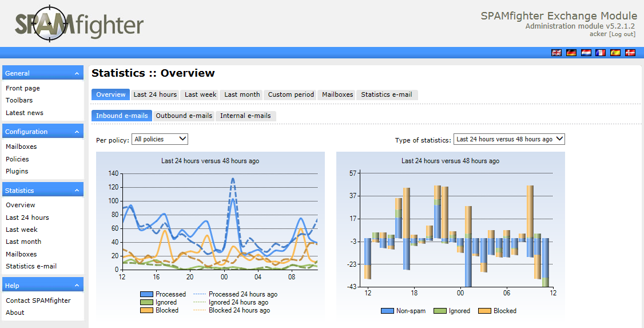The width and height of the screenshot is (644, 328).
Task: Open the Per policy dropdown
Action: pyautogui.click(x=160, y=139)
